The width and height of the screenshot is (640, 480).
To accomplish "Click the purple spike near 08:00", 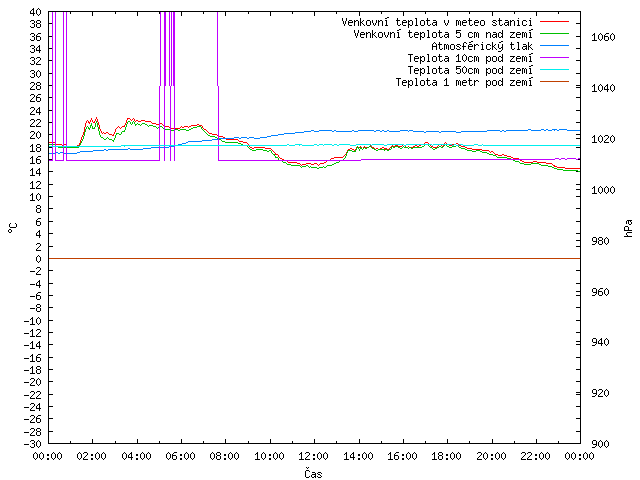I will pos(218,86).
